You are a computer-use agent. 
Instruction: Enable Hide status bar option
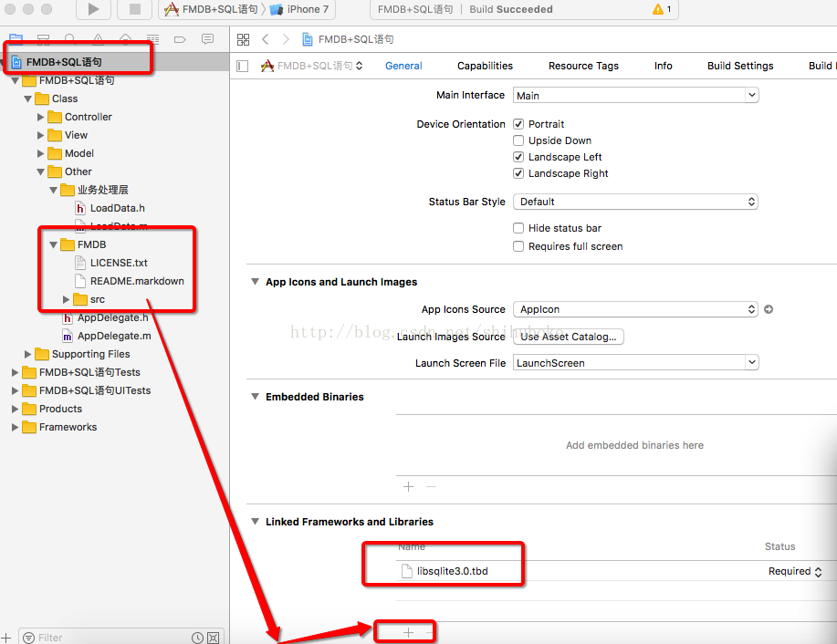[518, 228]
